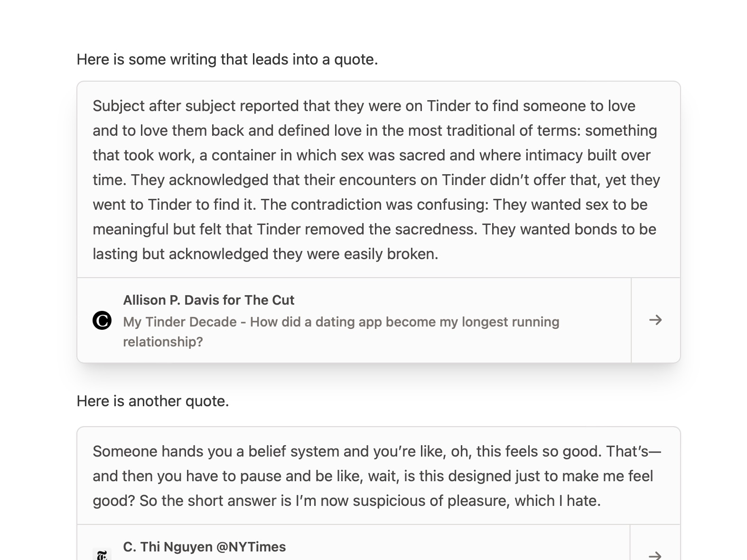
Task: Click the "Here is another quote." line
Action: pyautogui.click(x=153, y=401)
